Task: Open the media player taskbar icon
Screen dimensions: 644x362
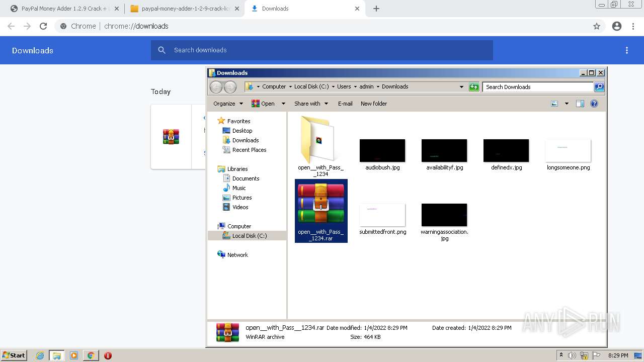Action: pyautogui.click(x=74, y=355)
